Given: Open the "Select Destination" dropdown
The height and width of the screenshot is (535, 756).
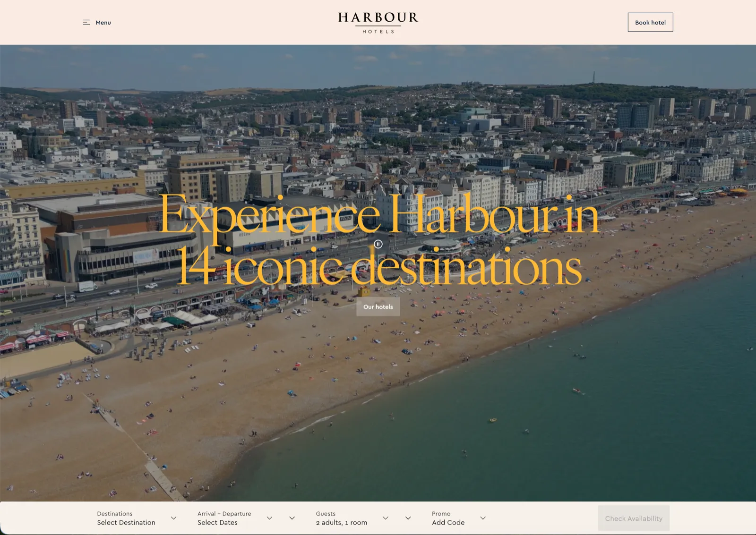Looking at the screenshot, I should click(x=126, y=522).
